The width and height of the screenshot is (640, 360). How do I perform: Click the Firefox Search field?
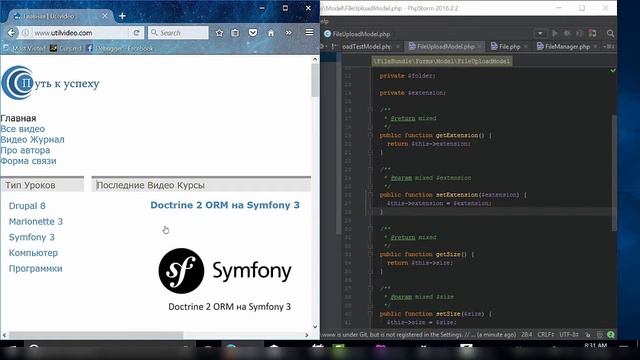point(178,33)
